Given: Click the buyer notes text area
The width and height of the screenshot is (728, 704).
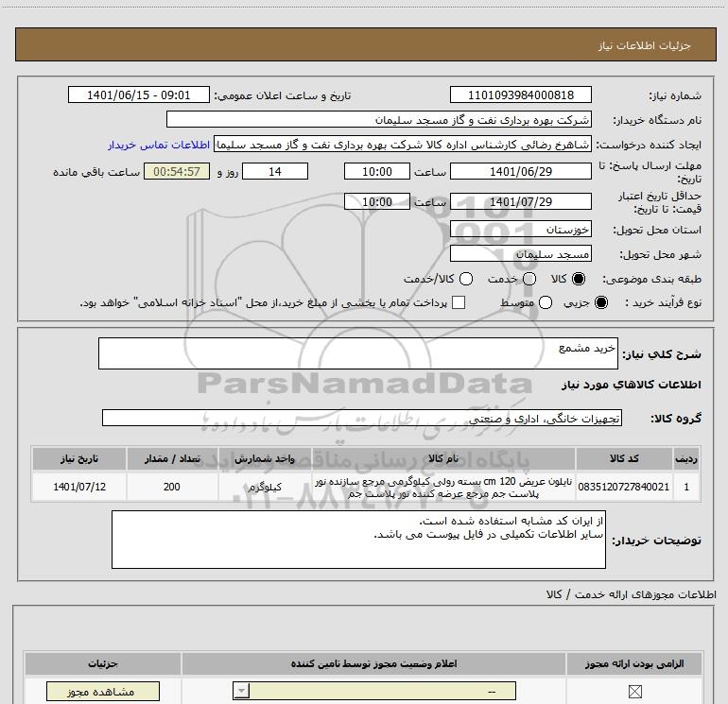Looking at the screenshot, I should pos(358,540).
